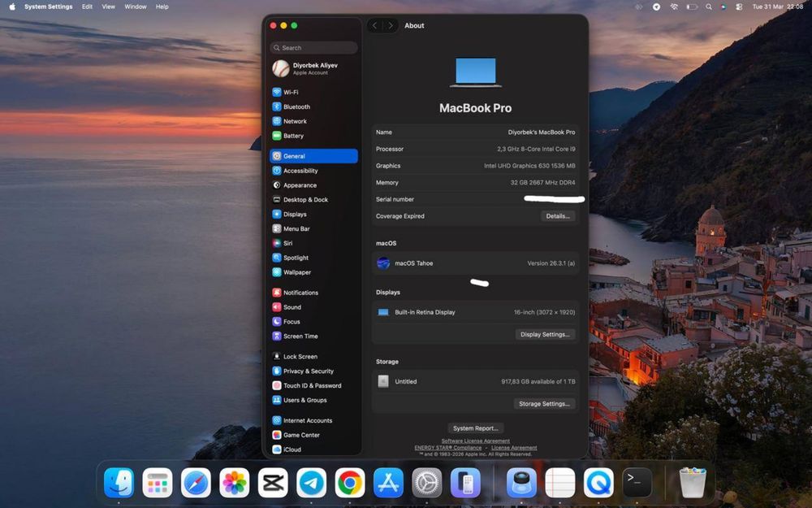Click the Version 26.3.1 (a) text
Image resolution: width=812 pixels, height=508 pixels.
[551, 263]
